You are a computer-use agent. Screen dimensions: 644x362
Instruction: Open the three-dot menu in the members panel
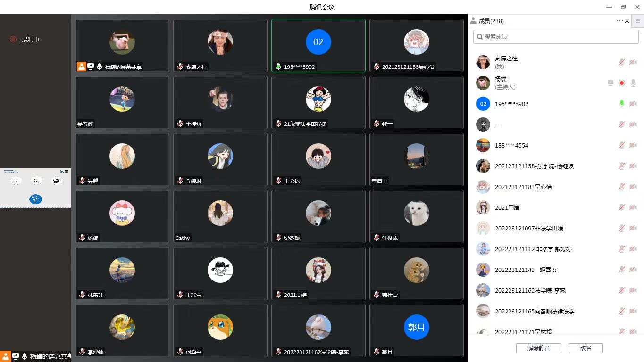[x=619, y=21]
